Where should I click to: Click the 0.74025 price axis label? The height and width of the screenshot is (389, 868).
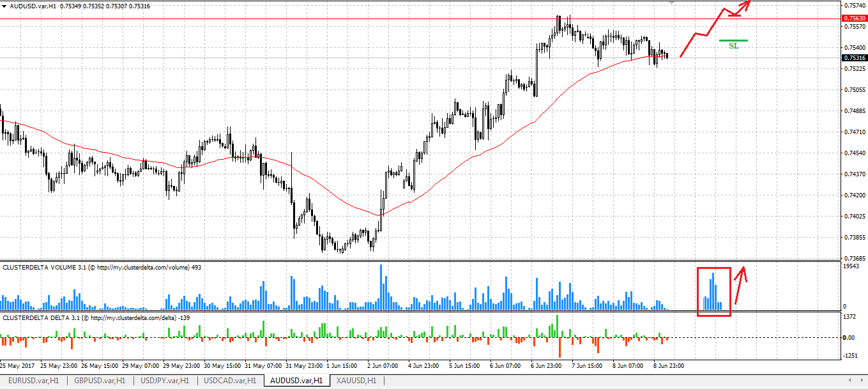tap(855, 217)
